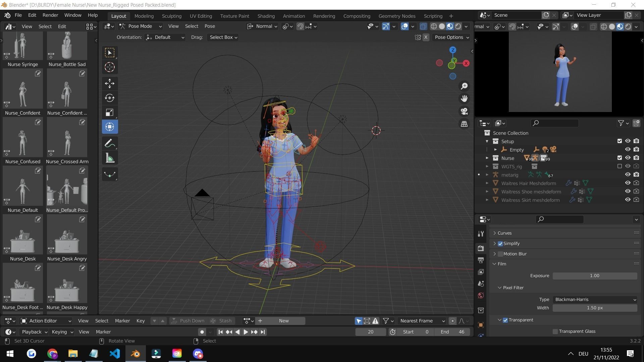Launch Visual Studio Code from taskbar
The image size is (644, 362).
(x=115, y=354)
